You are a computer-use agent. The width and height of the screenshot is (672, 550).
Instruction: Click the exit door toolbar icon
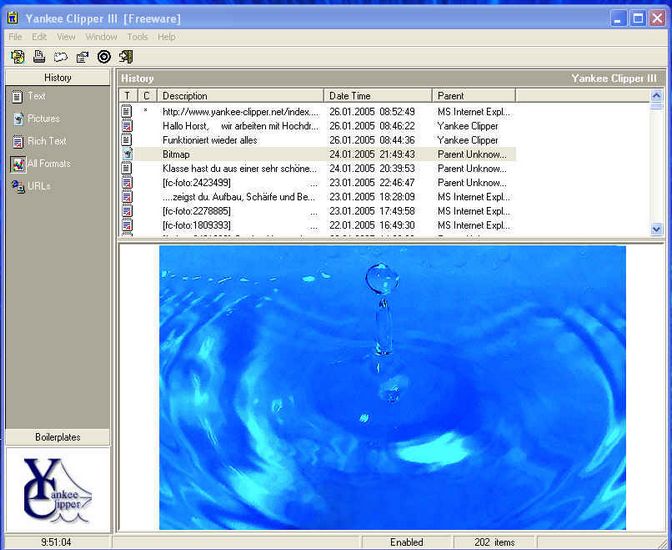pyautogui.click(x=126, y=57)
